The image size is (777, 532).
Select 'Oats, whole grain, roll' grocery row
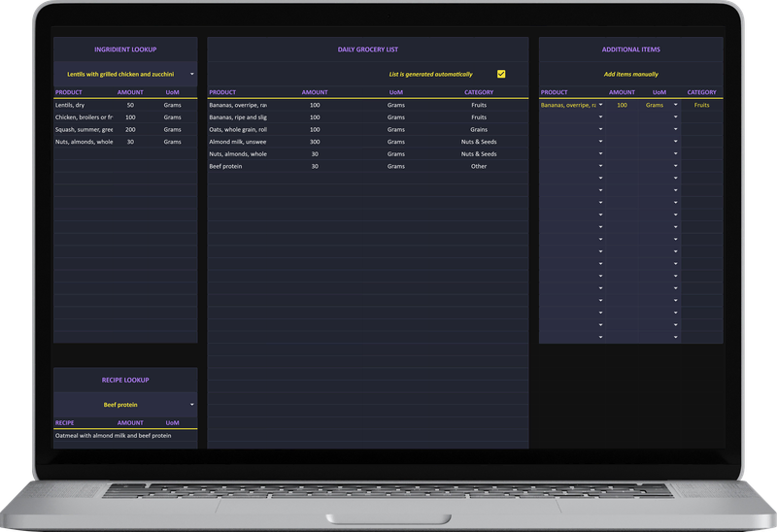(x=238, y=130)
